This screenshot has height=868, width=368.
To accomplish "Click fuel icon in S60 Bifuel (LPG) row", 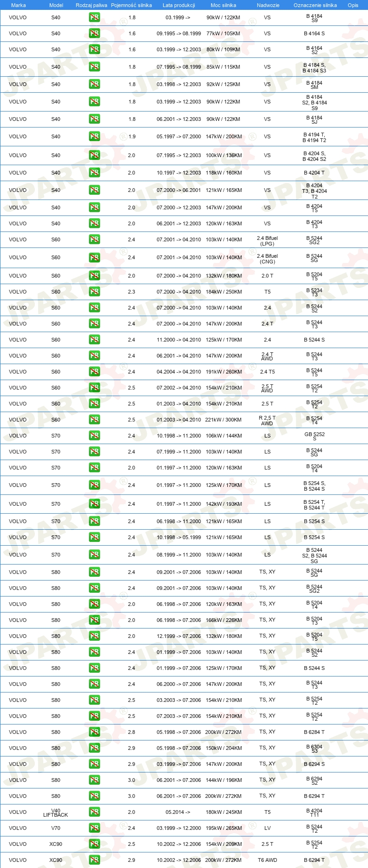I will [x=94, y=239].
